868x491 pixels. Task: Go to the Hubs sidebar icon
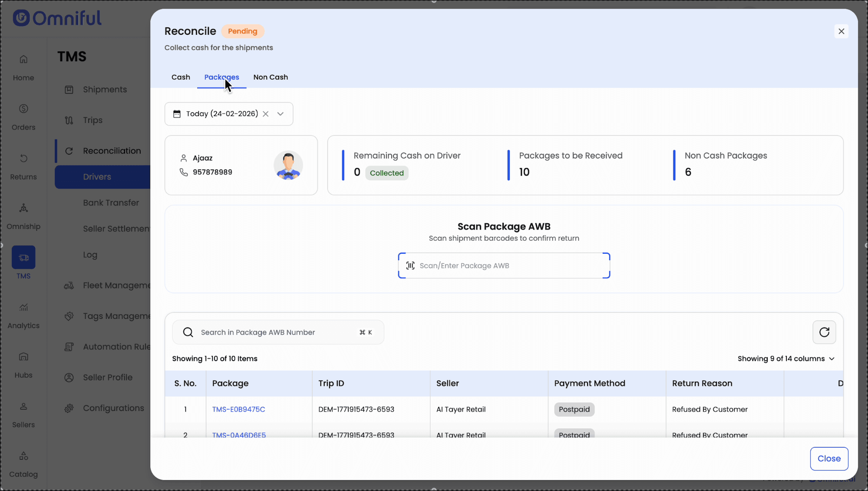point(23,357)
